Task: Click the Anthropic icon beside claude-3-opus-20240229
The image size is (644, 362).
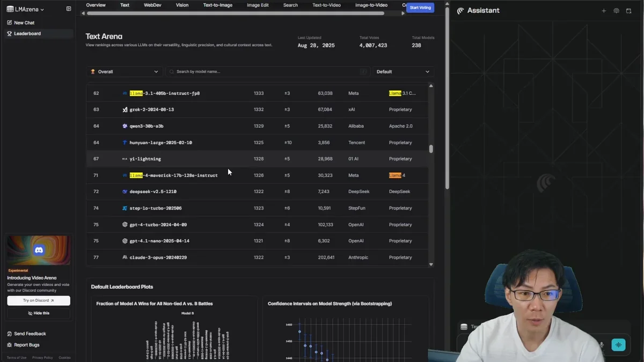Action: pyautogui.click(x=125, y=257)
